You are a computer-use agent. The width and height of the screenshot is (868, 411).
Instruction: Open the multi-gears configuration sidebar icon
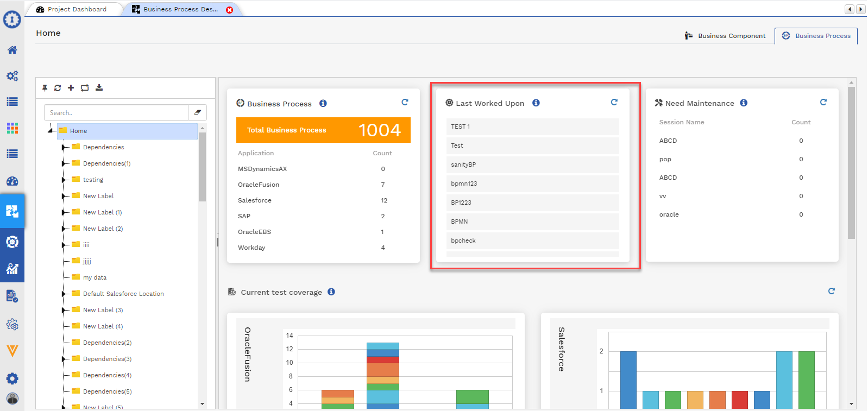12,75
